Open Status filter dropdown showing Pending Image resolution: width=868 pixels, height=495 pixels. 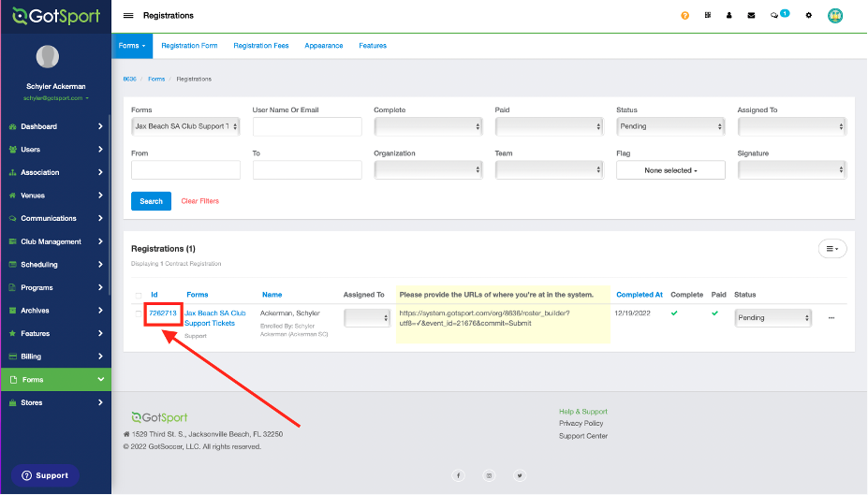(670, 126)
